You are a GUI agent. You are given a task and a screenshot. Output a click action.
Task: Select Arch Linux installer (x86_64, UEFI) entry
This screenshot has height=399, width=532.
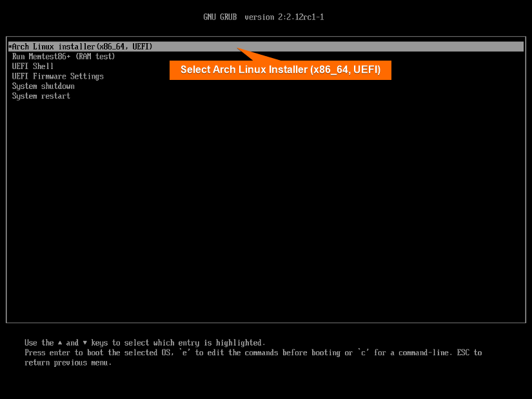266,46
